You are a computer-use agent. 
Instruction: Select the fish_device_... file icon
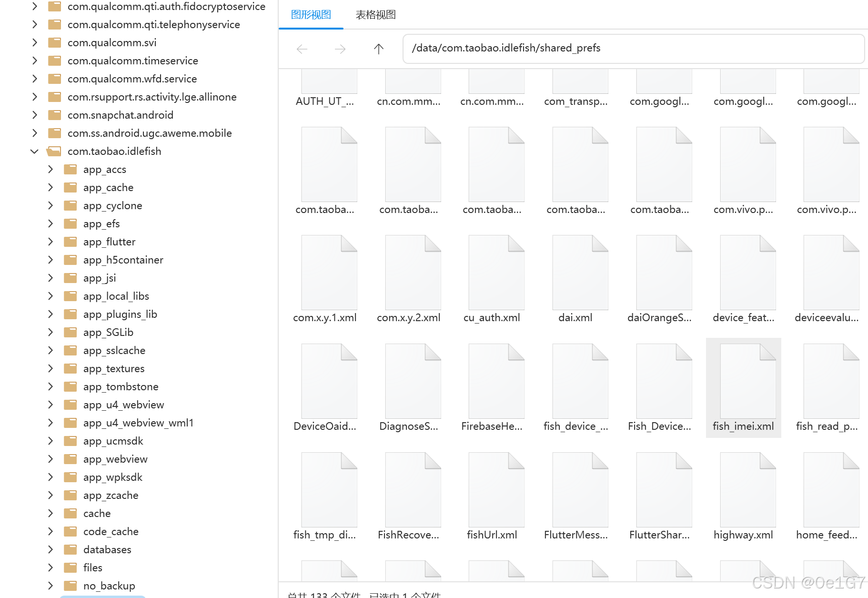pos(580,381)
